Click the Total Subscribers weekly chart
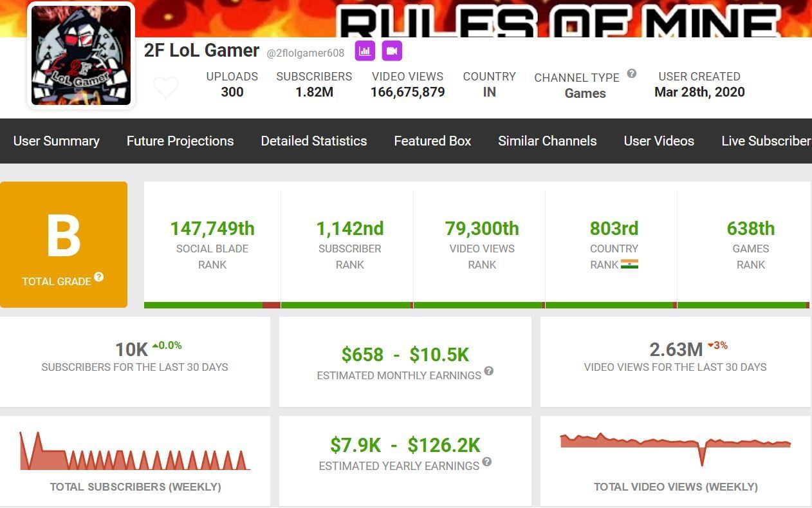Screen dimensions: 812x508 [x=135, y=451]
